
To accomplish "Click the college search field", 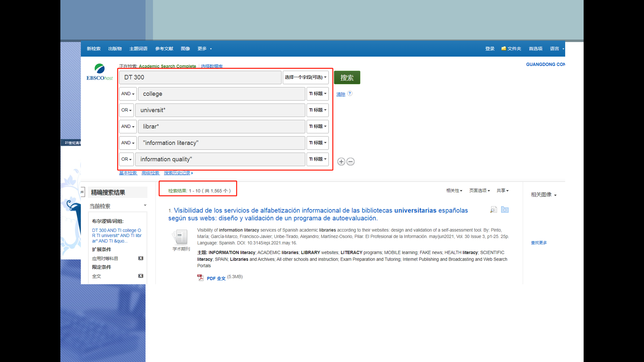I will [221, 94].
